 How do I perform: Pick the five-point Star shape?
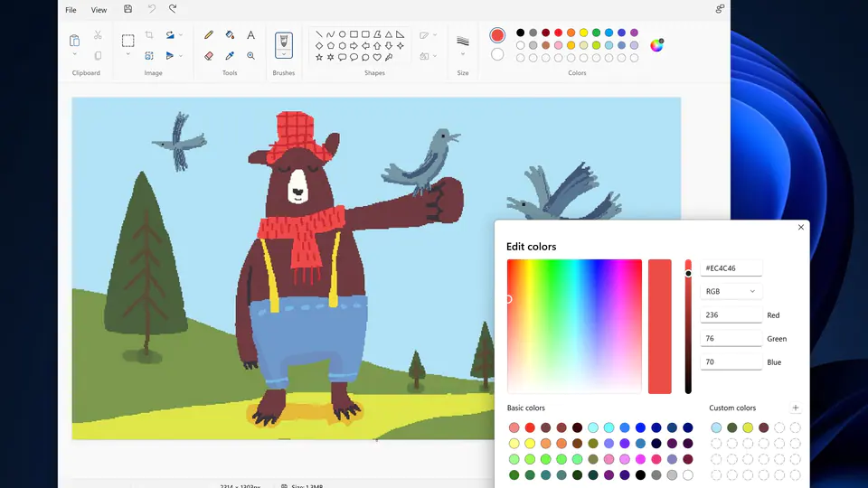319,57
